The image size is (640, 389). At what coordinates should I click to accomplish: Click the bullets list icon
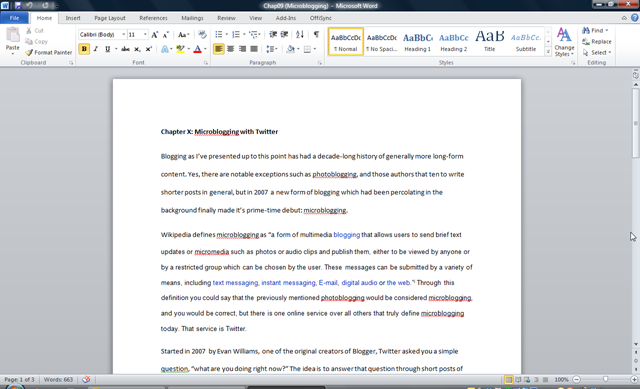point(219,35)
